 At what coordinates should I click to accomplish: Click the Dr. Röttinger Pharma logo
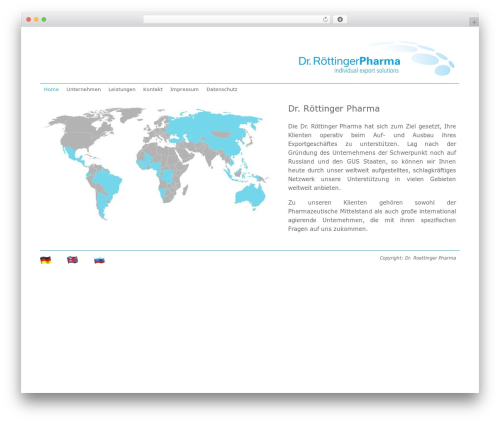coord(376,59)
